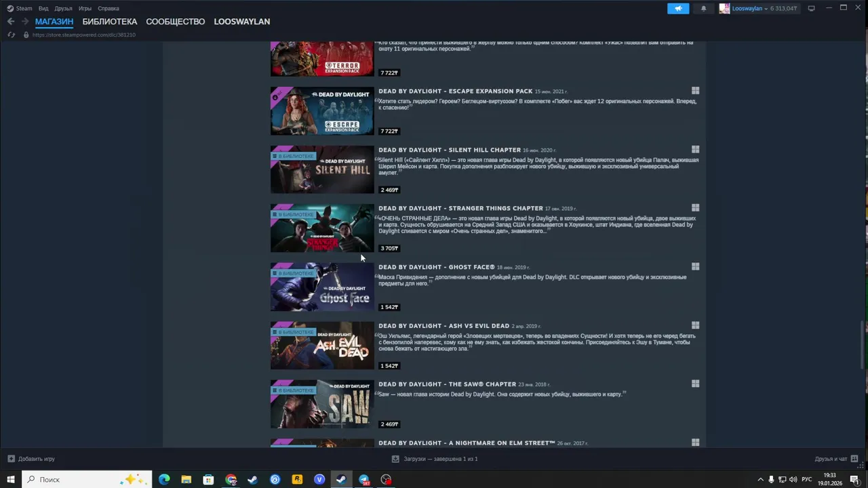Open the Игры menu

[x=85, y=8]
